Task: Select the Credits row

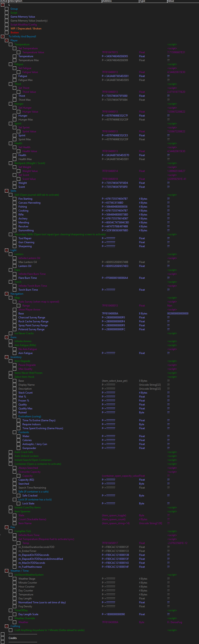Action: pos(13,638)
